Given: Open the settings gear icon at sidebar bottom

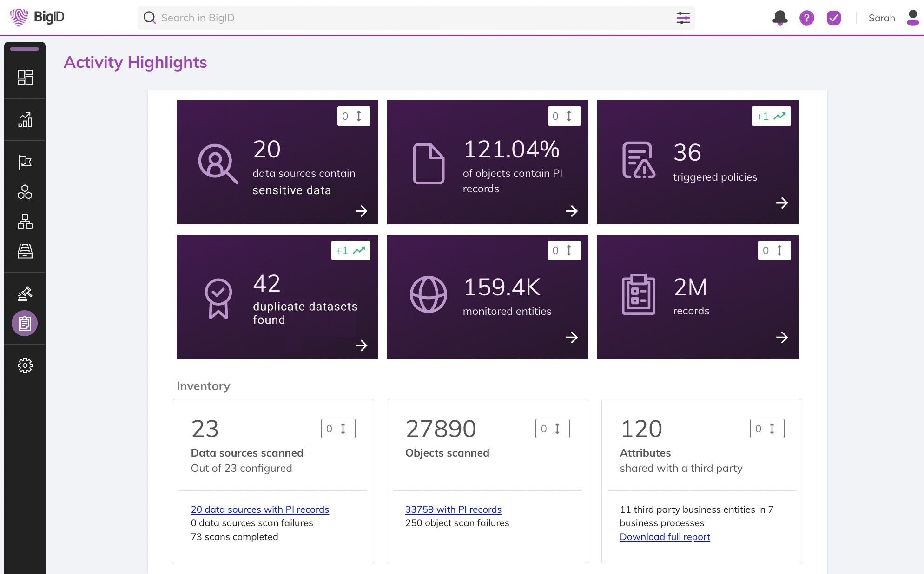Looking at the screenshot, I should 25,365.
